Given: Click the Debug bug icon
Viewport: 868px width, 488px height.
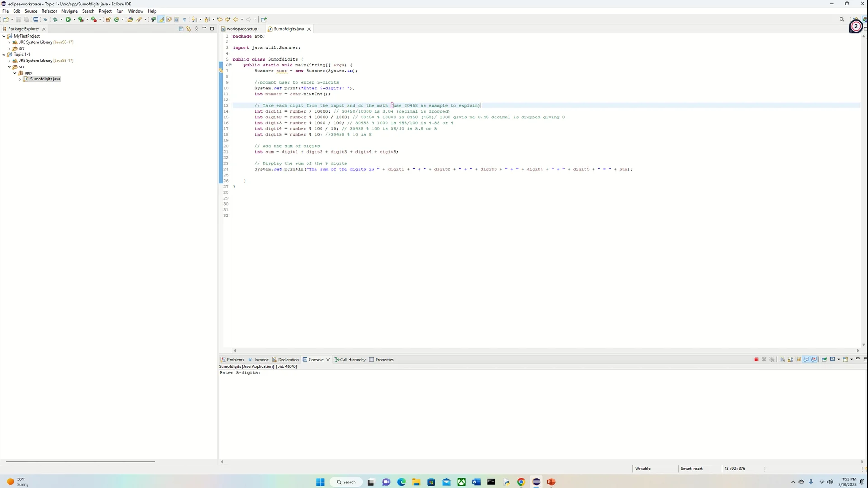Looking at the screenshot, I should (x=55, y=19).
